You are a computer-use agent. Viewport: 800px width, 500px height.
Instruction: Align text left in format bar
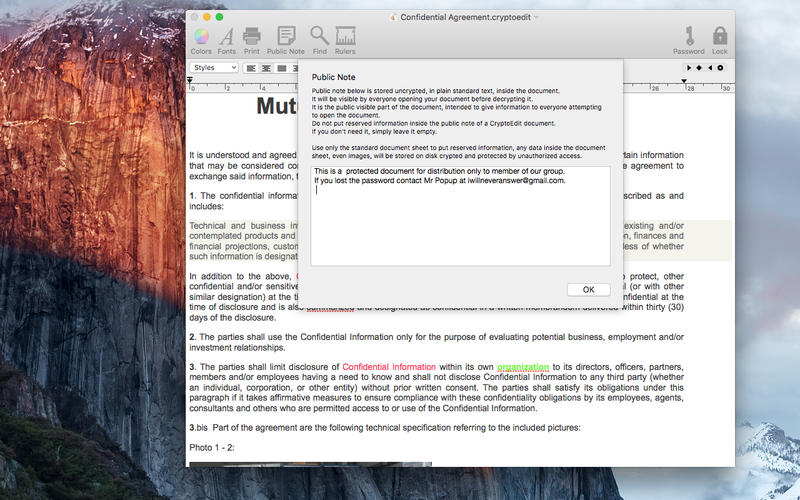click(x=251, y=68)
